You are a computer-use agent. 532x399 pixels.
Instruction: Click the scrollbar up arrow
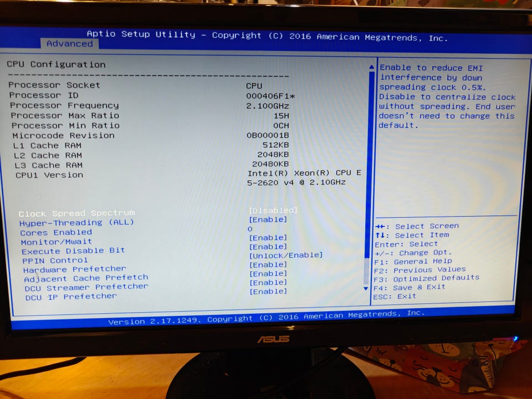(371, 67)
